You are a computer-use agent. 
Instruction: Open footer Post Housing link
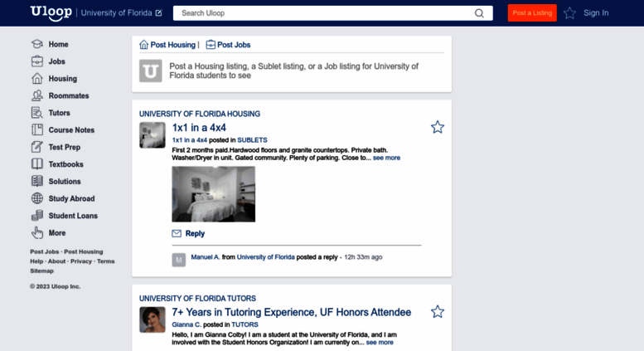click(x=84, y=251)
